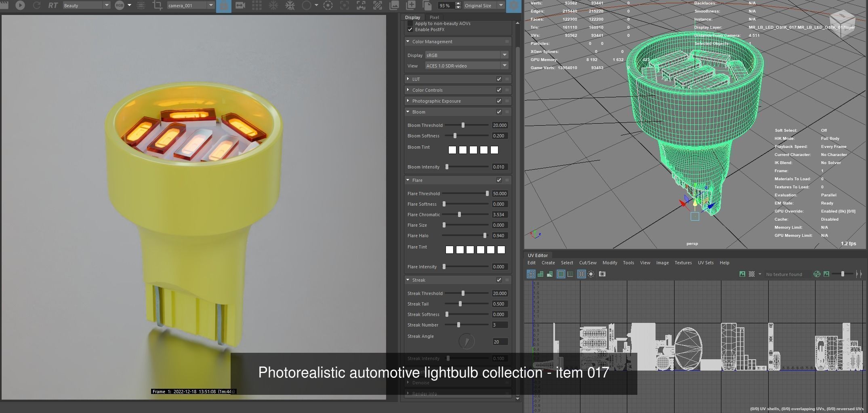
Task: Toggle the UV Editor checker pattern icon
Action: 752,274
